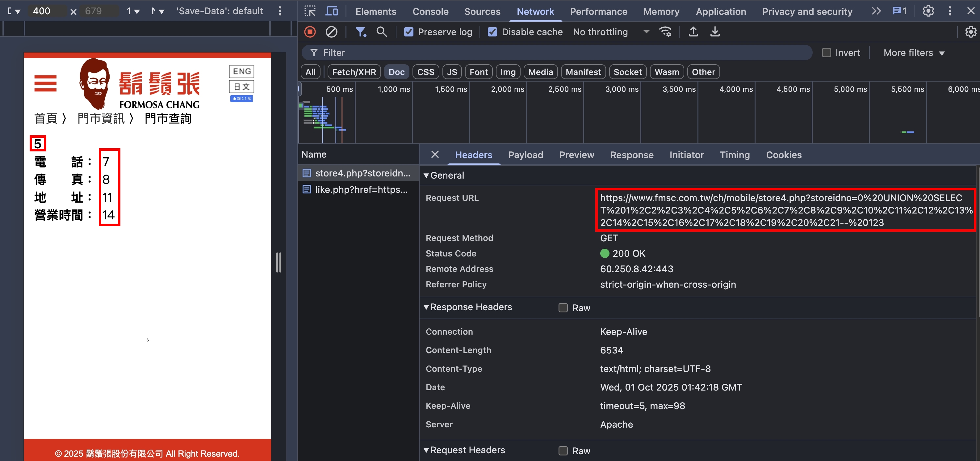Select the Fetch/XHR type filter
Screen dimensions: 980x461
354,72
